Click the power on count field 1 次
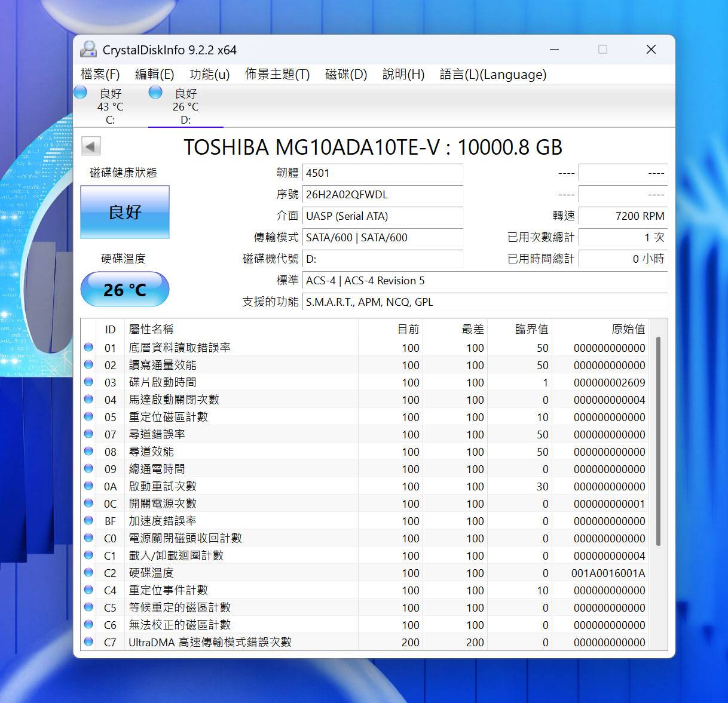 [623, 238]
